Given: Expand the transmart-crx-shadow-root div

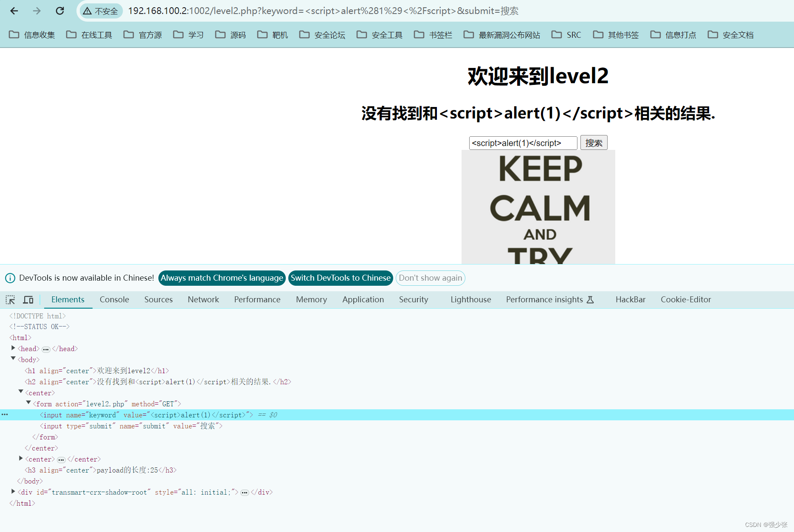Looking at the screenshot, I should (x=13, y=492).
